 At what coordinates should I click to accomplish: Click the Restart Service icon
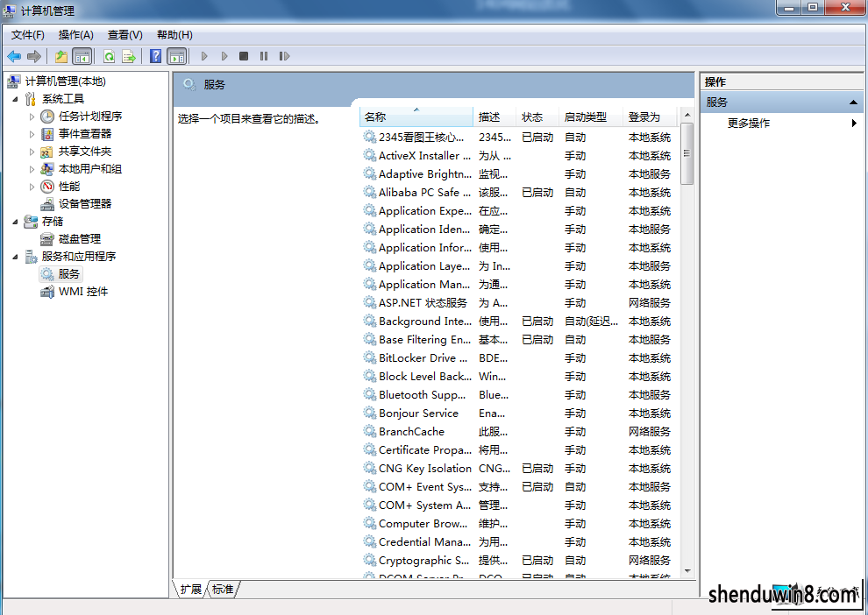(284, 56)
